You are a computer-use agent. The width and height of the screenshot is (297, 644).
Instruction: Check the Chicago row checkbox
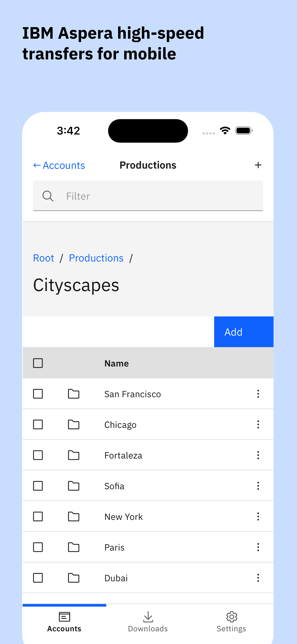(38, 424)
